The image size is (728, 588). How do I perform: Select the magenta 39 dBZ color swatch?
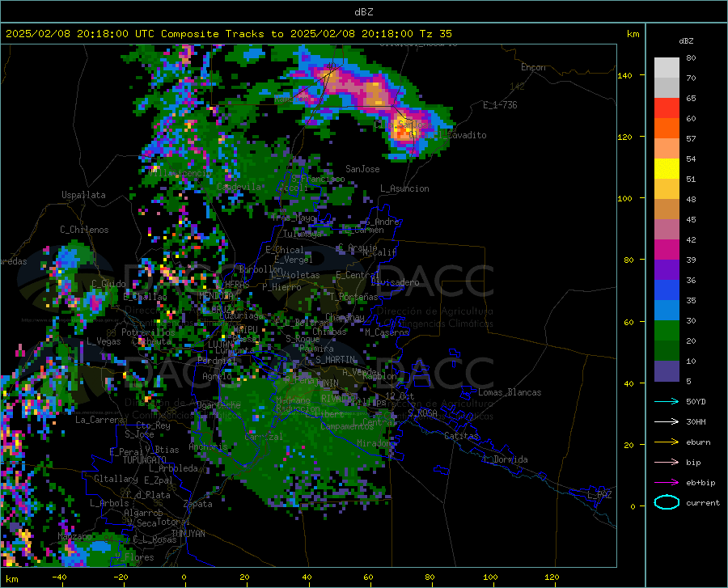667,250
